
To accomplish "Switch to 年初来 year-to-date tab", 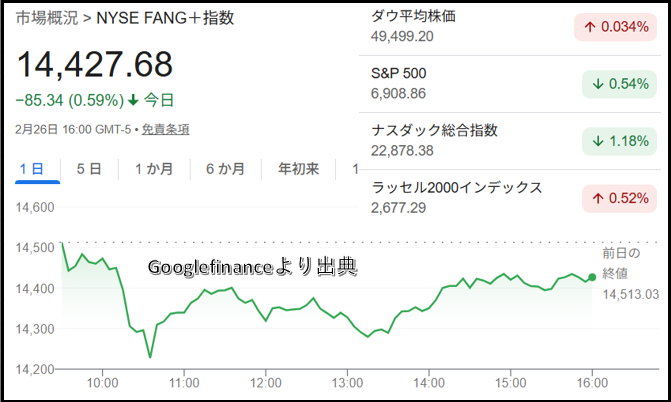I will (299, 169).
